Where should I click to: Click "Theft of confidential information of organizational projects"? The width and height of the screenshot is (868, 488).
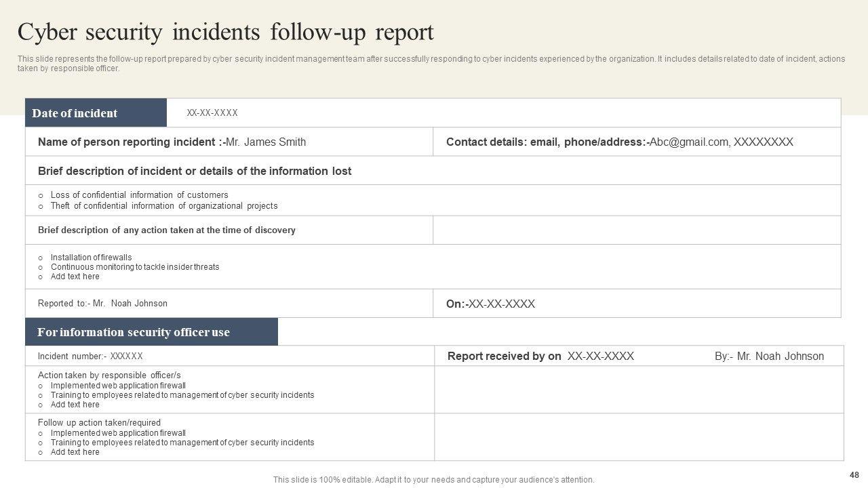pos(163,206)
